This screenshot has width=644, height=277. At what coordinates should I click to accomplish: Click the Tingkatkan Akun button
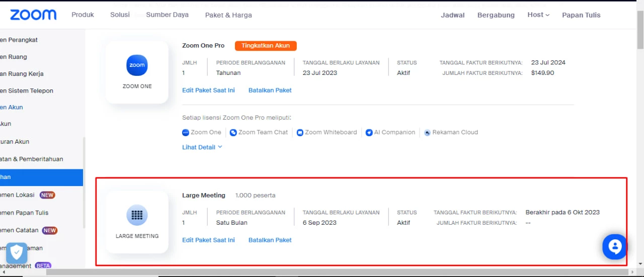coord(266,46)
